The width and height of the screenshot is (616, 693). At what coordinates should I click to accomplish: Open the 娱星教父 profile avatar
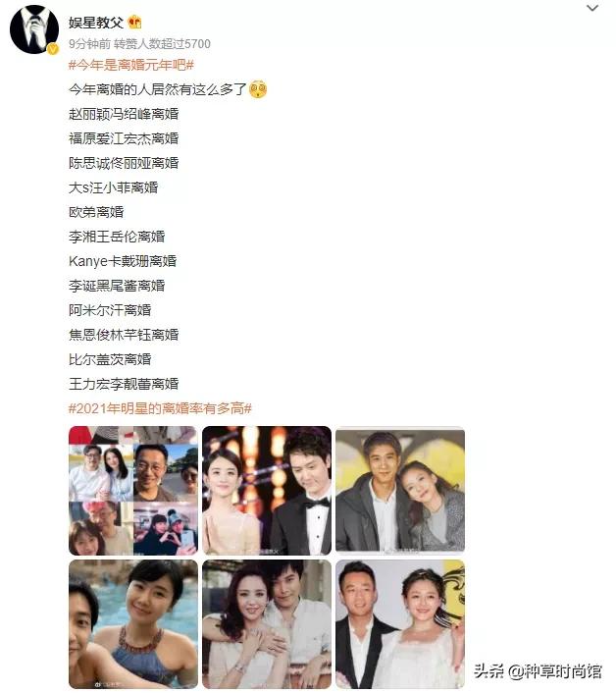(x=34, y=29)
